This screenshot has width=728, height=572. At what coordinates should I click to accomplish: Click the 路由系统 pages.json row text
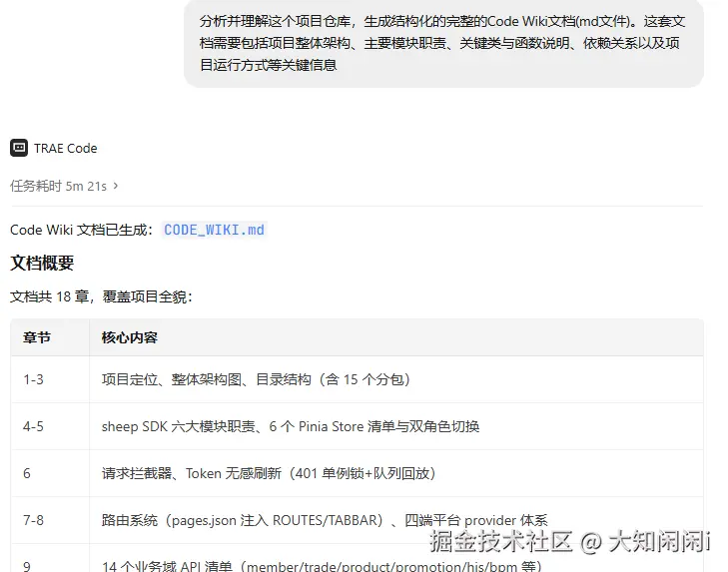click(x=325, y=520)
